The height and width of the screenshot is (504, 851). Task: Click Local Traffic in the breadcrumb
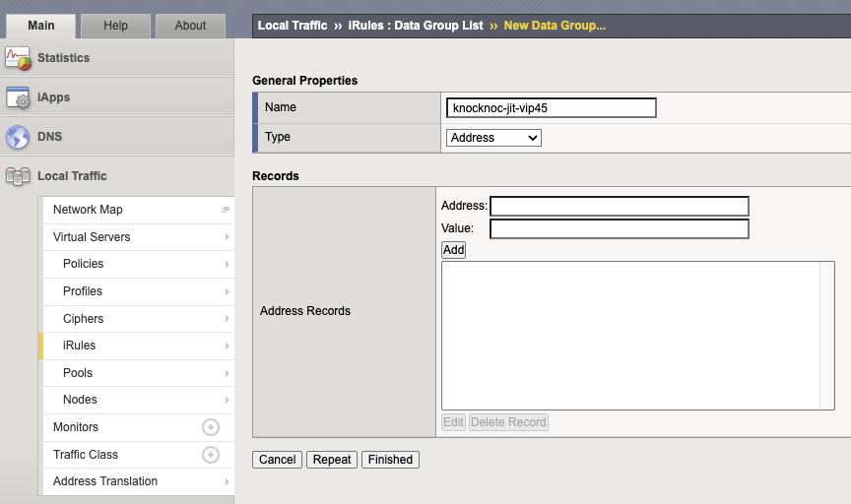coord(292,26)
